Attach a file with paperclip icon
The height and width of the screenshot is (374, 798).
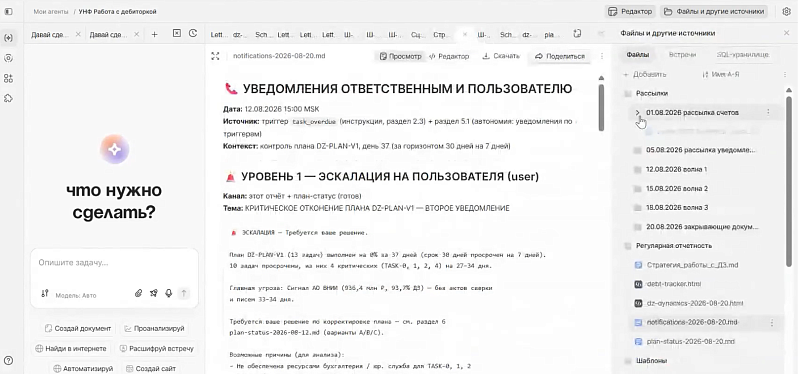(138, 293)
